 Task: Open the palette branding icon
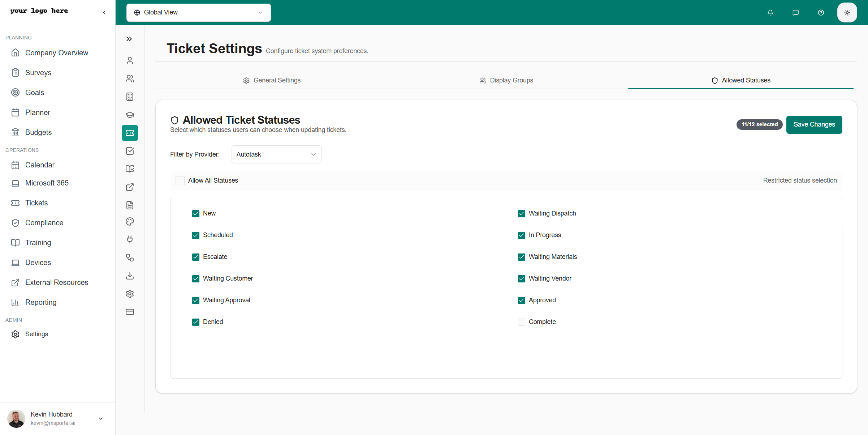pyautogui.click(x=130, y=222)
